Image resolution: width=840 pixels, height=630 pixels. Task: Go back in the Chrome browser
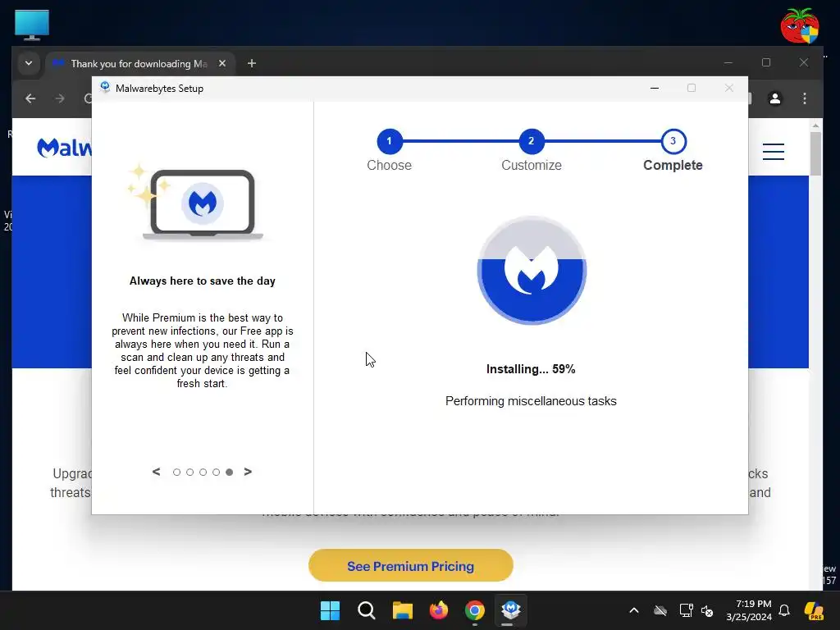(x=30, y=98)
